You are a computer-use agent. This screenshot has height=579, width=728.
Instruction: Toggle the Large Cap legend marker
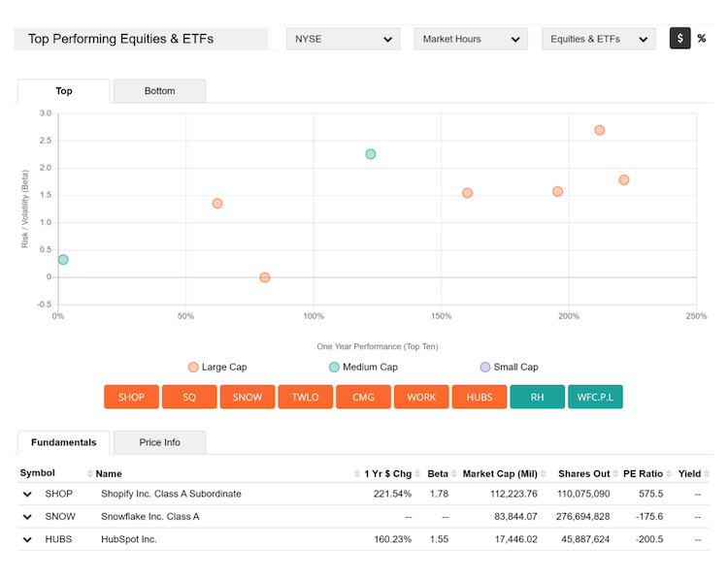(x=193, y=367)
